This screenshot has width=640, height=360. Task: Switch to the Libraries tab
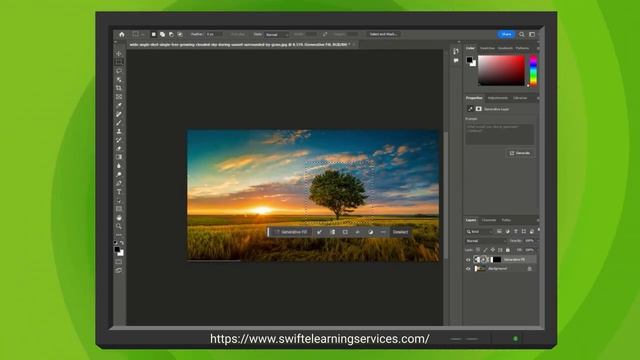(x=520, y=98)
